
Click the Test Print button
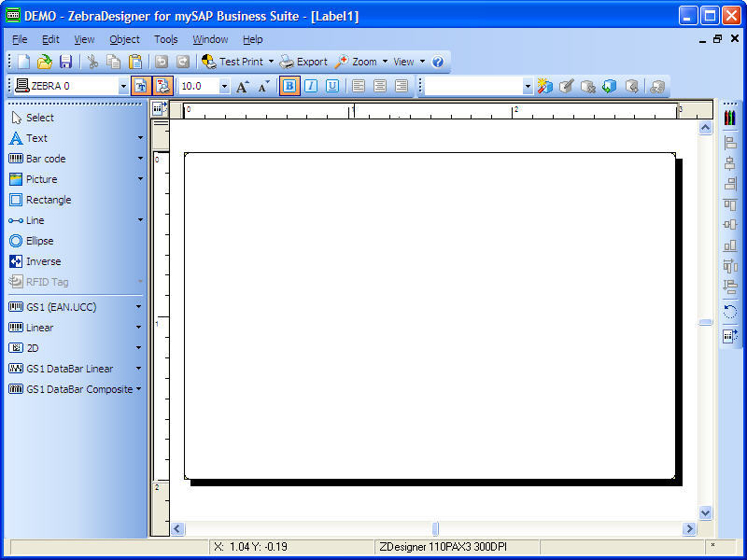tap(233, 62)
